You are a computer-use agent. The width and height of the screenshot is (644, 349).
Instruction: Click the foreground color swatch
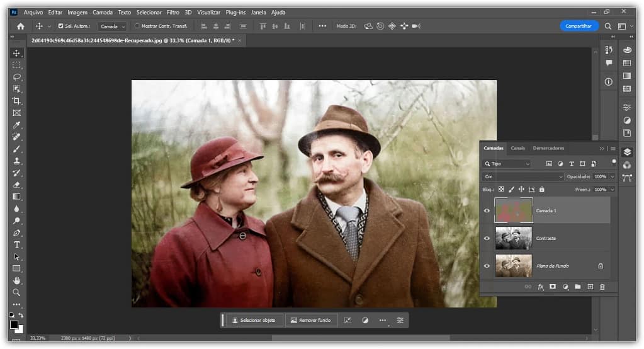(x=14, y=325)
